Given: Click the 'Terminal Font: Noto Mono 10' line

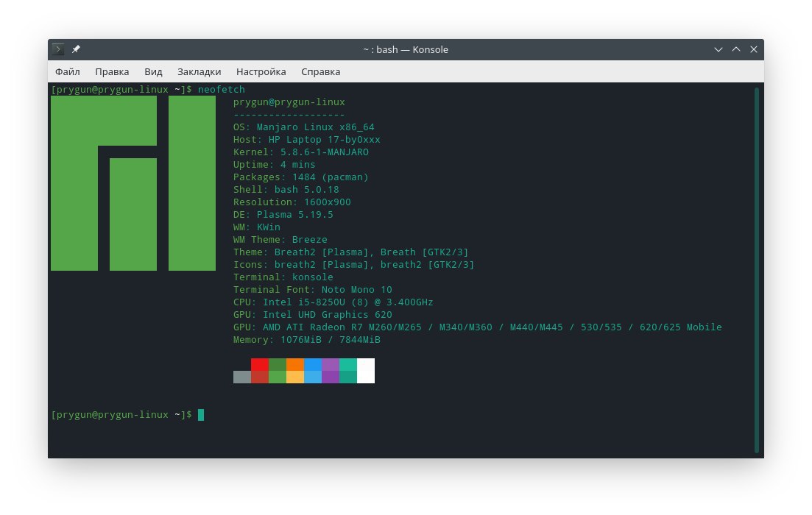Looking at the screenshot, I should [x=313, y=289].
